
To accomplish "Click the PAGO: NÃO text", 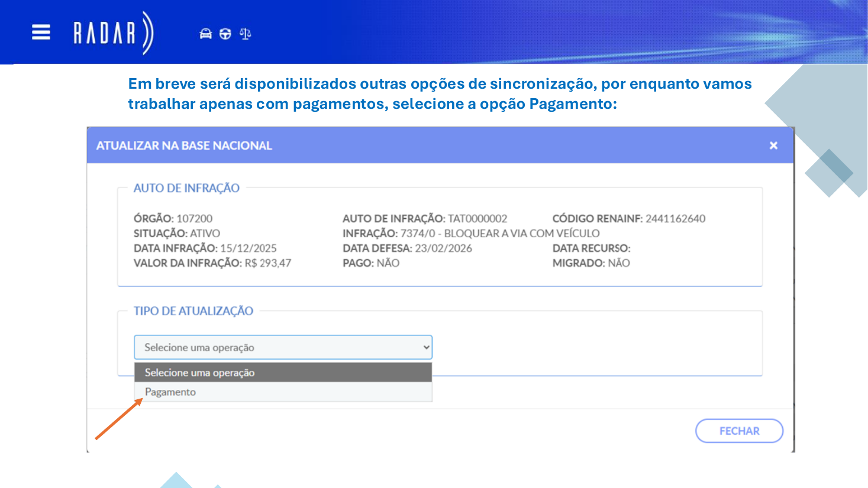I will (371, 263).
